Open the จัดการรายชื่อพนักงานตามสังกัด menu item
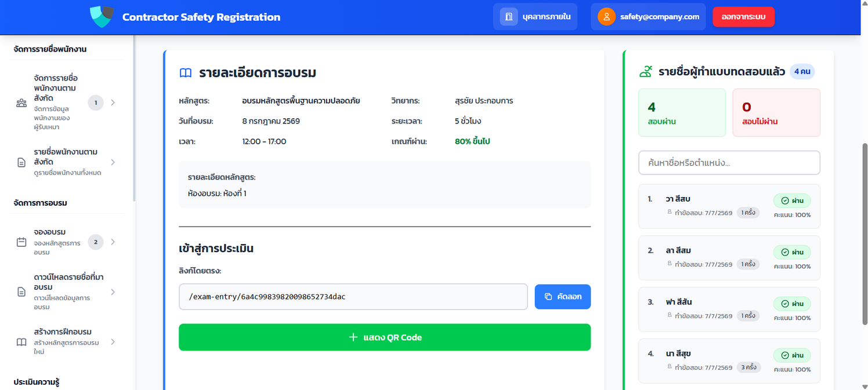Viewport: 868px width, 390px height. click(x=67, y=103)
